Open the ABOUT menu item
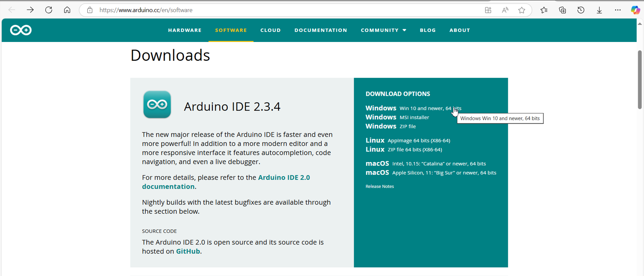This screenshot has width=644, height=276. point(460,30)
